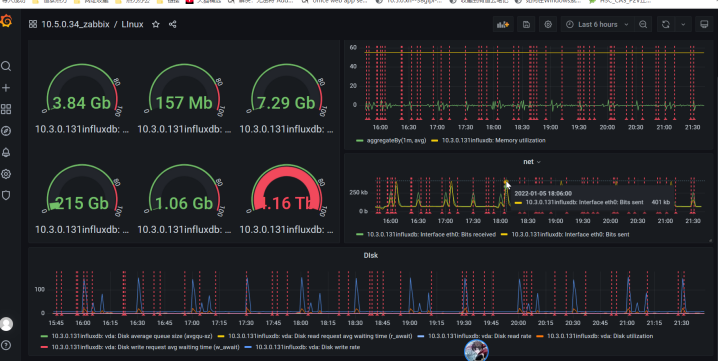Open the Grafana home logo
This screenshot has height=361, width=719.
6,21
